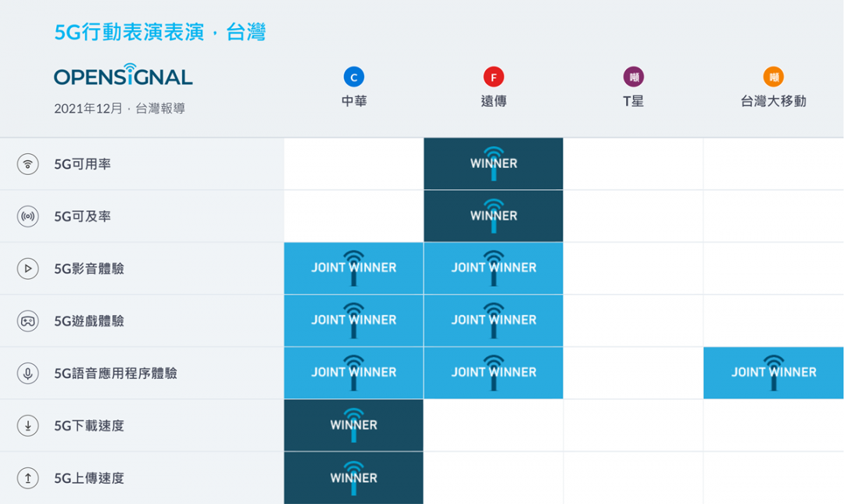Click the 5G行動表演表演，台灣 title

coord(160,32)
